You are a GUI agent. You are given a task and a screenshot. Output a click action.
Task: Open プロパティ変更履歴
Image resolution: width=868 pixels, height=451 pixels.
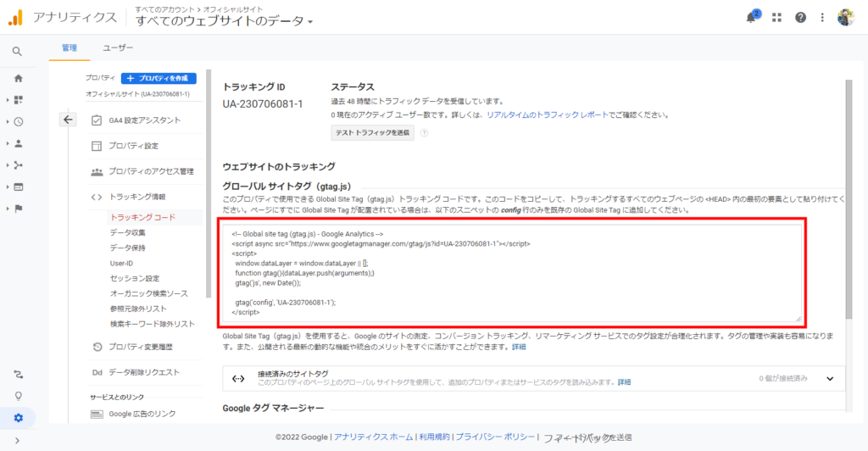(141, 347)
